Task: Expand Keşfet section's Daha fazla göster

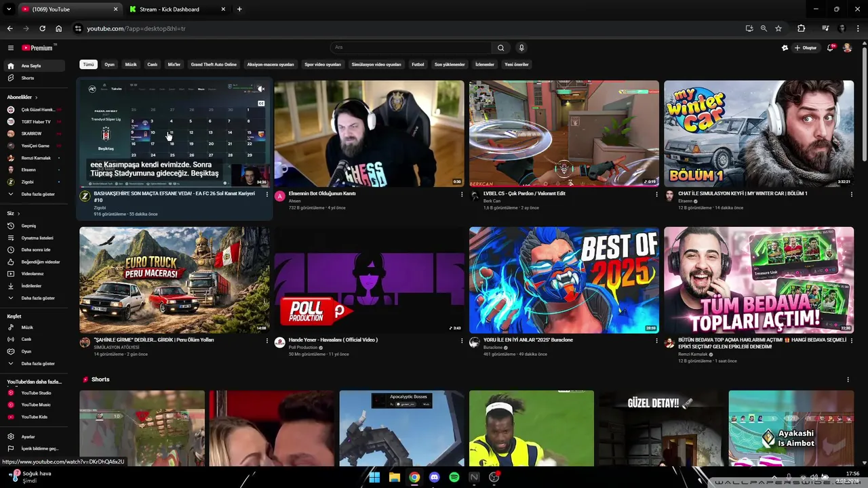Action: pyautogui.click(x=33, y=363)
